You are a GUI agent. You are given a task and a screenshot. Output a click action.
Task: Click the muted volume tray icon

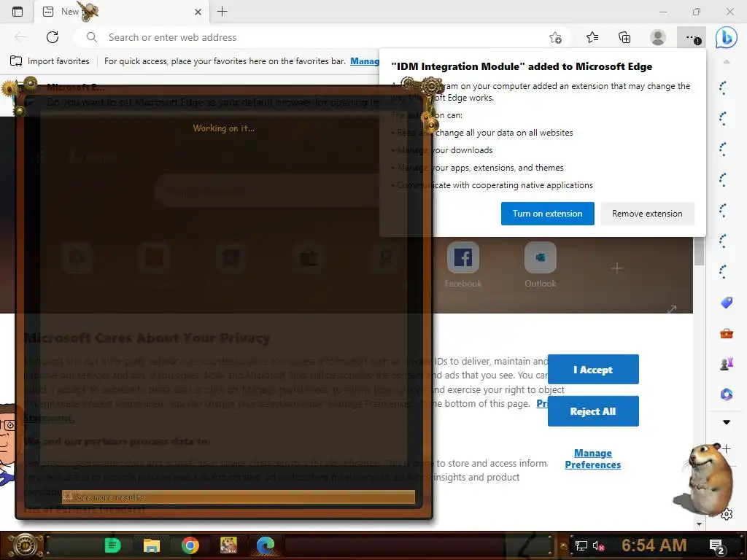tap(598, 545)
